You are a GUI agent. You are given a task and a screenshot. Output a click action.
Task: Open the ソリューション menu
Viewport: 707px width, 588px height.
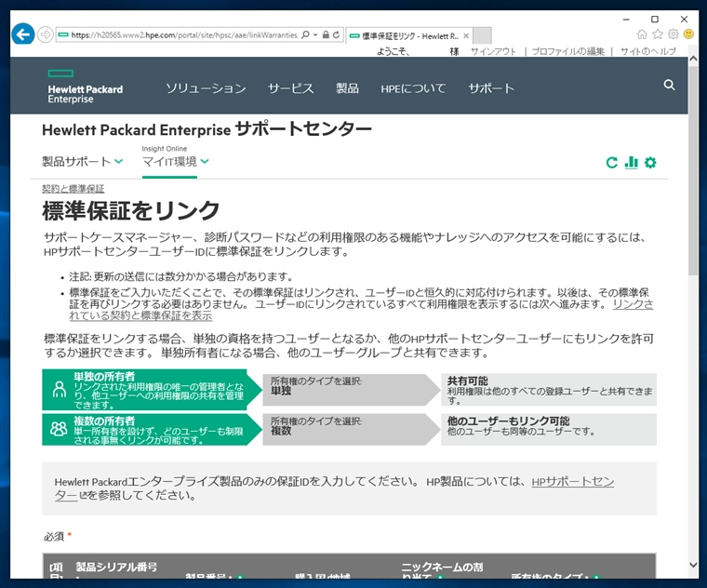pos(207,88)
